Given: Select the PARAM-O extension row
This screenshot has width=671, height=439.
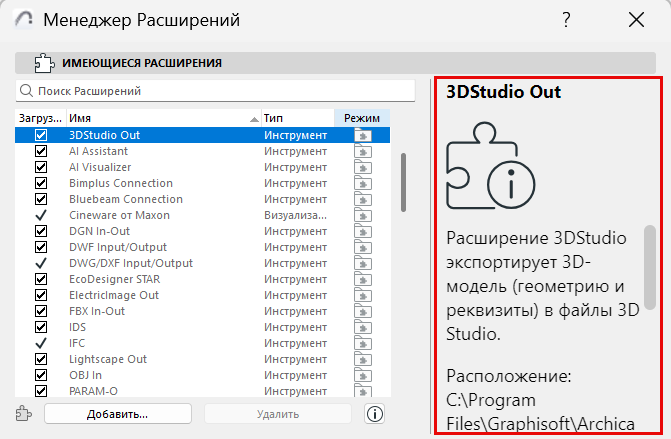Looking at the screenshot, I should [x=202, y=391].
